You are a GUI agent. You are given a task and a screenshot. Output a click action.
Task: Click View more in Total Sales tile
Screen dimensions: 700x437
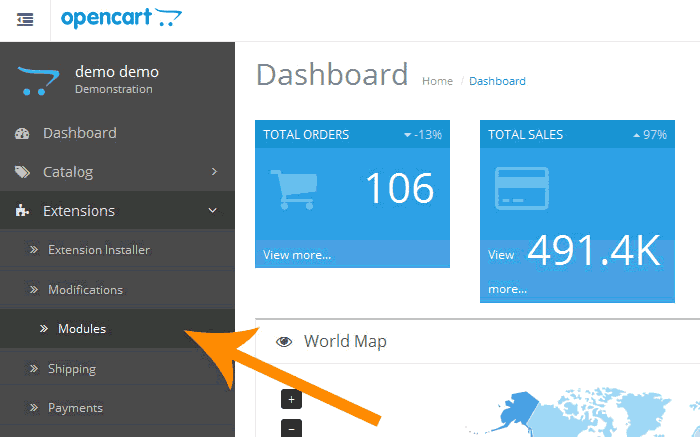tap(508, 272)
